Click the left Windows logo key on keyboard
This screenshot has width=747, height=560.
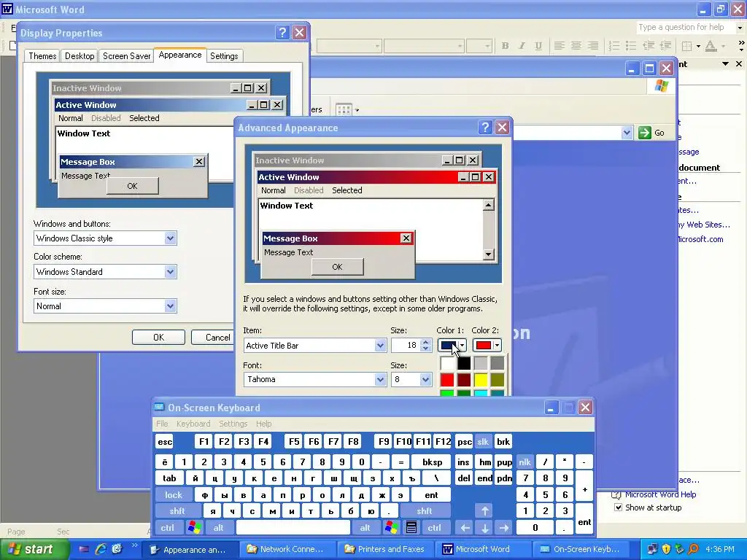tap(194, 528)
